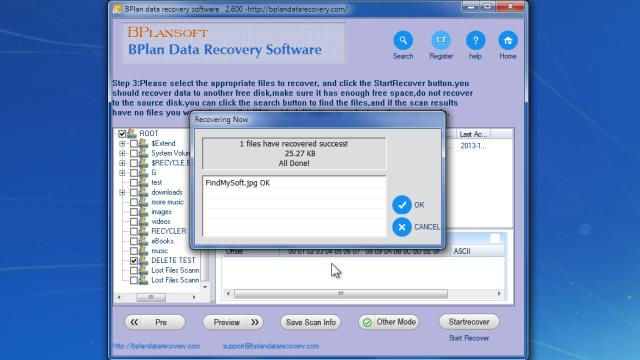Click the videos folder icon
Screen dimensions: 640x360
pos(143,222)
